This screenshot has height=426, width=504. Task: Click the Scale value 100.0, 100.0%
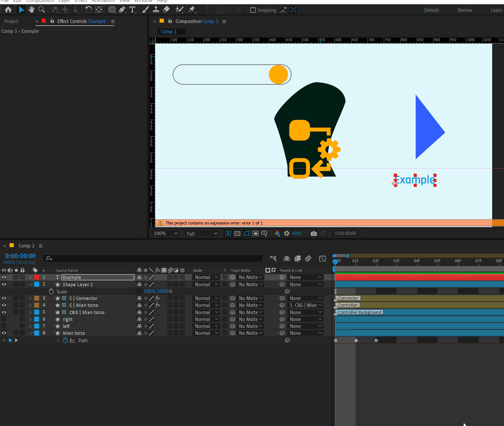point(158,291)
